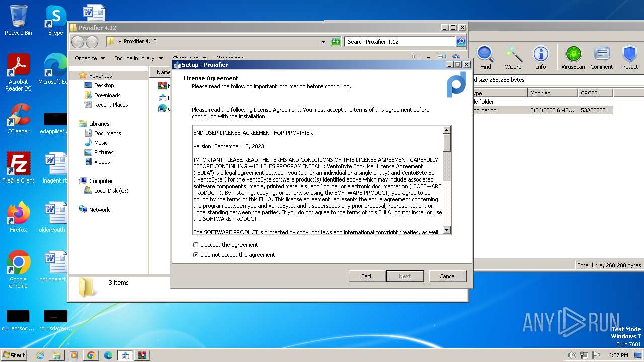The height and width of the screenshot is (362, 644).
Task: Open Music library
Action: point(101,143)
